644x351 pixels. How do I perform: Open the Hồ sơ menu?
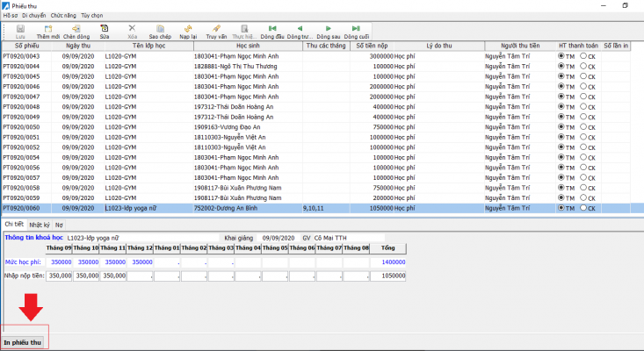pos(11,16)
